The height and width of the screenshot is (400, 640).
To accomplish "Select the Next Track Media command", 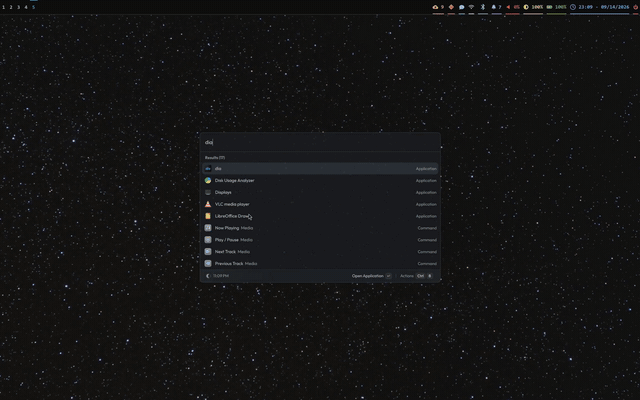I will pos(320,251).
